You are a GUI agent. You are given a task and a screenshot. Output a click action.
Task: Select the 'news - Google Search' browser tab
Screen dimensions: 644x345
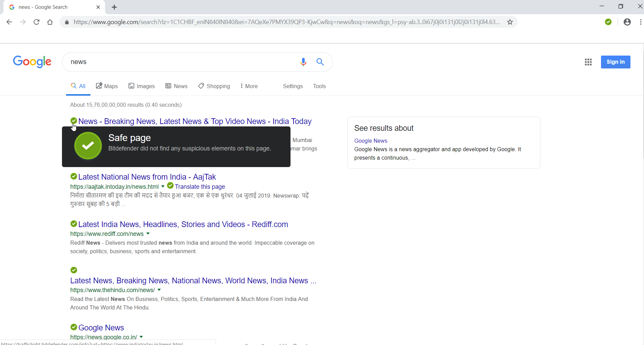coord(54,7)
